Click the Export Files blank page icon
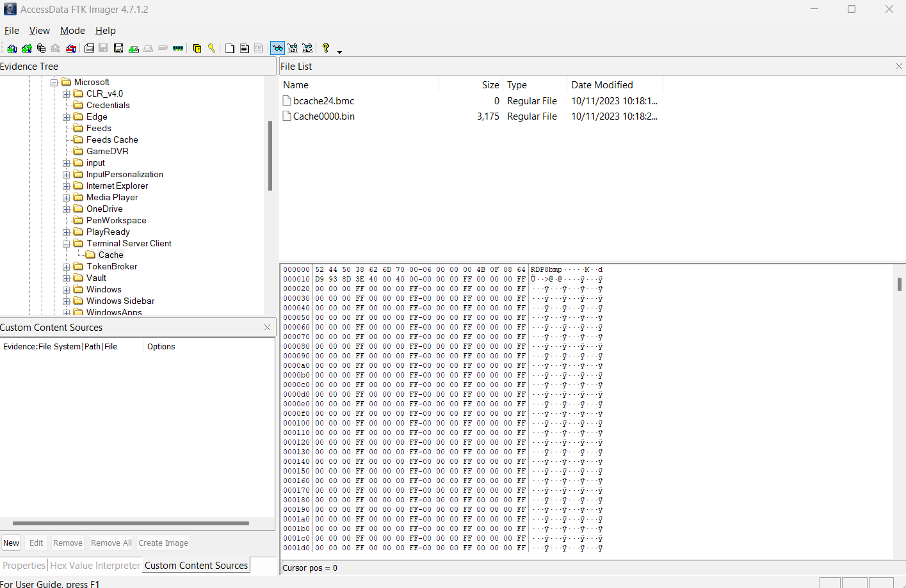The height and width of the screenshot is (588, 906). coord(229,48)
